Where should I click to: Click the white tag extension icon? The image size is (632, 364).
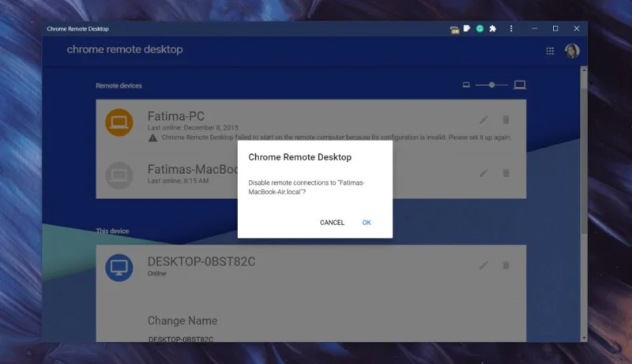pyautogui.click(x=467, y=28)
